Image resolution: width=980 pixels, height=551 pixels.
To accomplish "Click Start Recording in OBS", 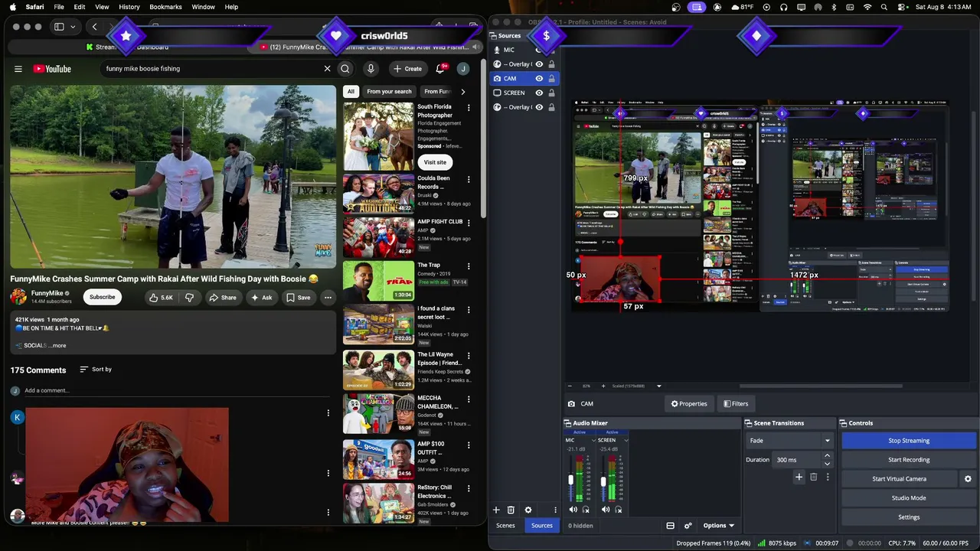I will click(x=909, y=460).
